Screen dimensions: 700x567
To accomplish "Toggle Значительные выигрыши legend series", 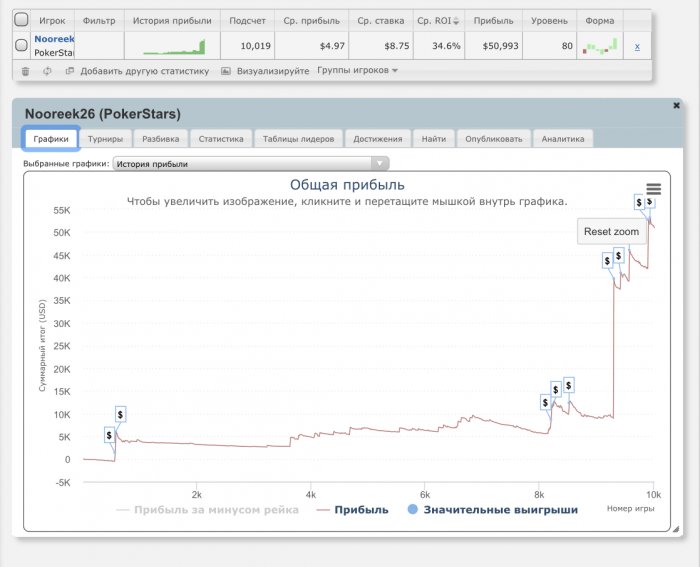I will pyautogui.click(x=493, y=510).
